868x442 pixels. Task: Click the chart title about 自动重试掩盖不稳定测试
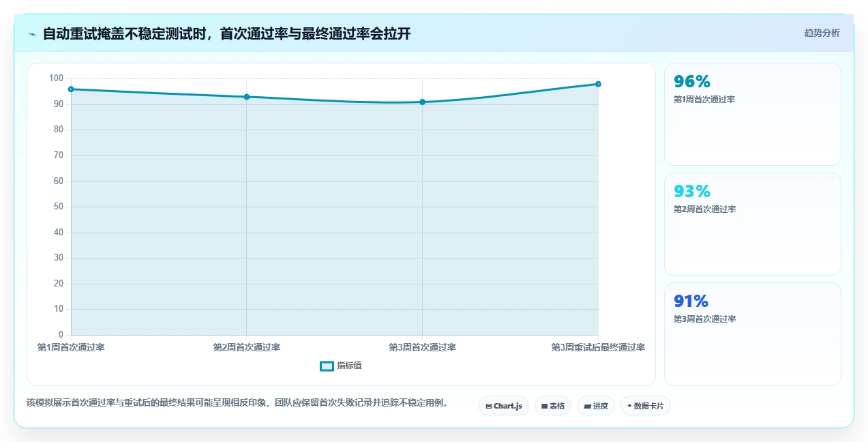[227, 33]
